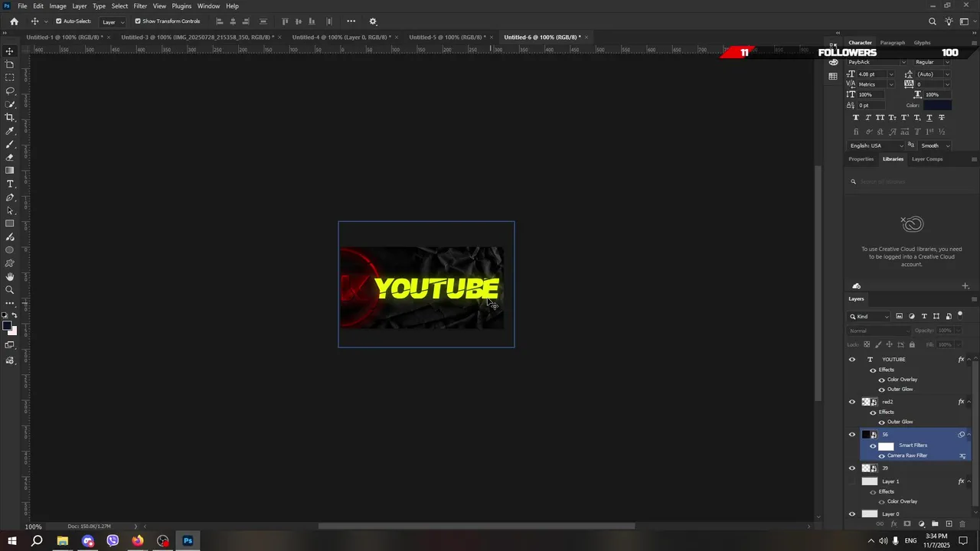Select the Crop tool
Screen dimensions: 980x551
click(10, 117)
